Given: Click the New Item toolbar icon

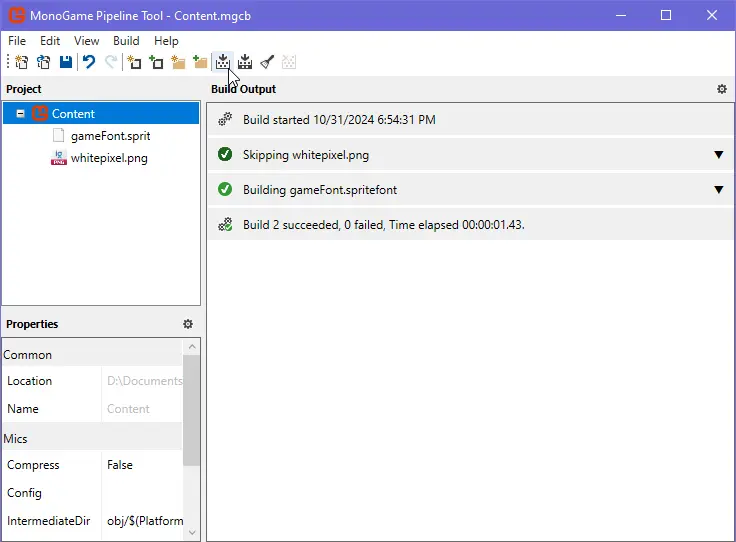Looking at the screenshot, I should pos(134,62).
